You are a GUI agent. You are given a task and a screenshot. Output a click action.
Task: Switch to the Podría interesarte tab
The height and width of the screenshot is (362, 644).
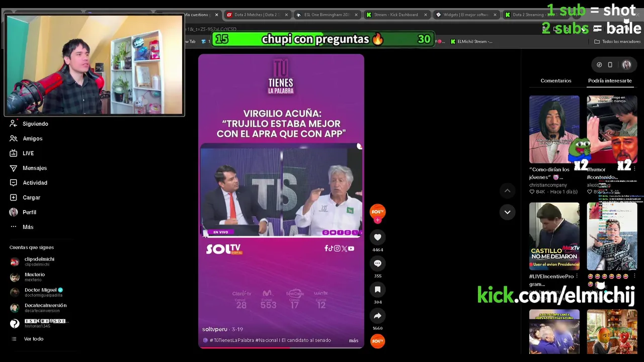610,80
